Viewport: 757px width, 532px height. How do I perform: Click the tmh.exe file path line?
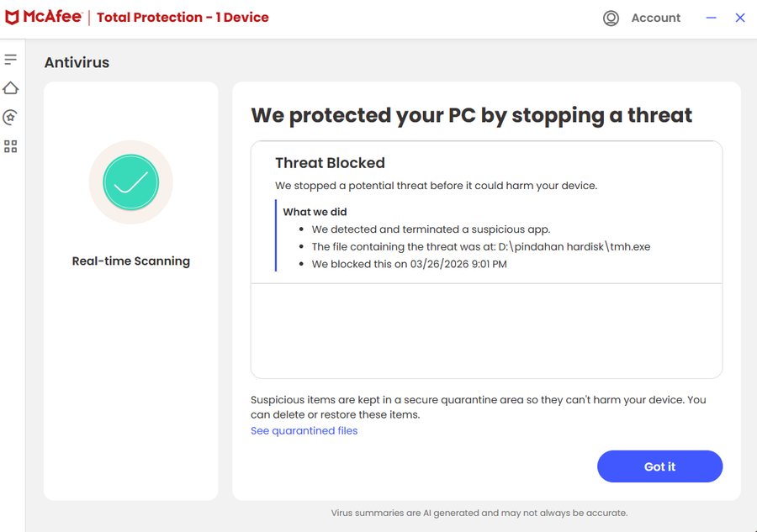[x=480, y=246]
